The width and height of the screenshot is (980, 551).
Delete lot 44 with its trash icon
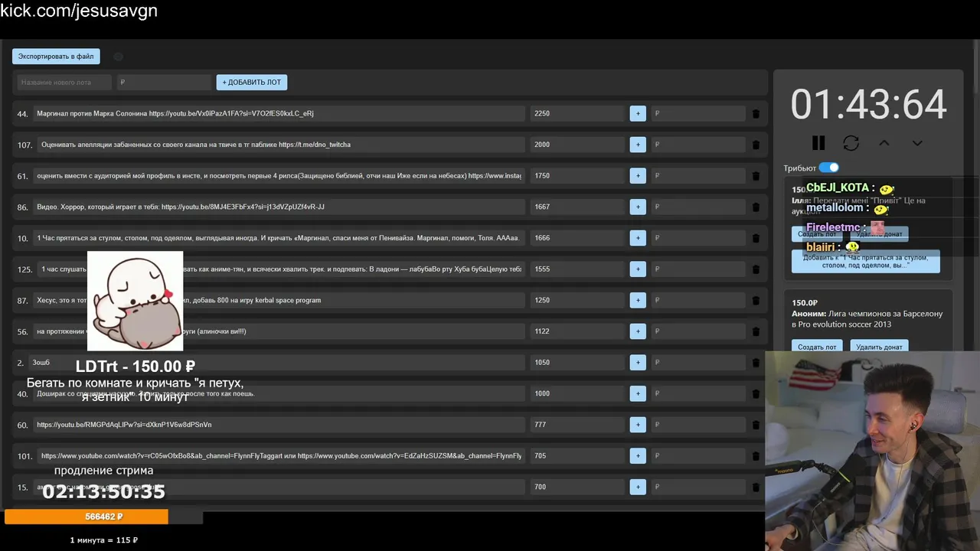(756, 113)
